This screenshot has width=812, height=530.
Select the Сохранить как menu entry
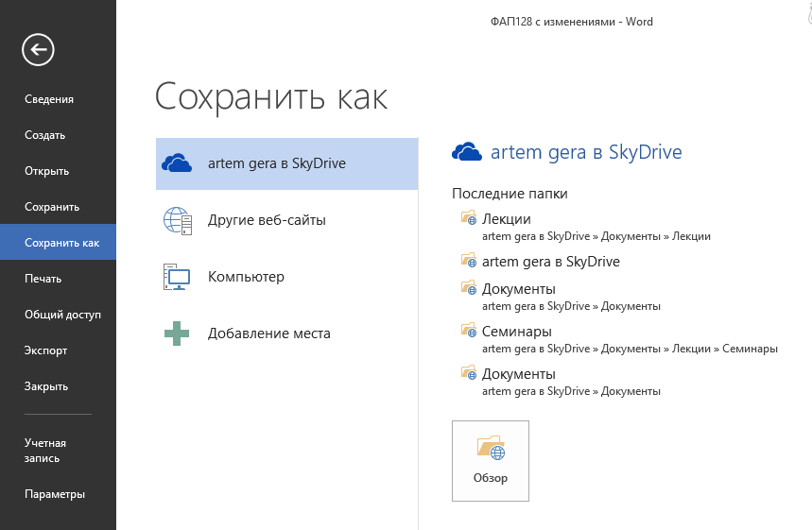(58, 242)
